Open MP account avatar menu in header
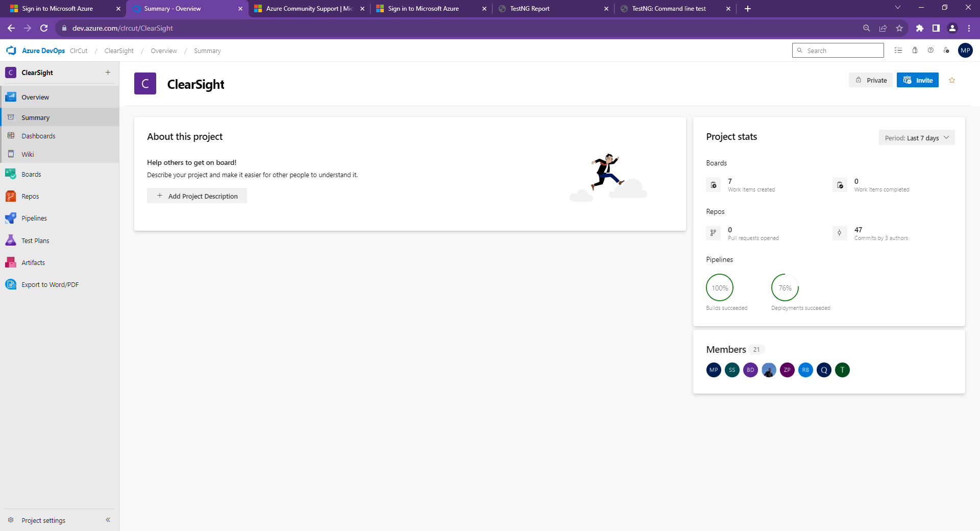Image resolution: width=980 pixels, height=531 pixels. [x=965, y=51]
